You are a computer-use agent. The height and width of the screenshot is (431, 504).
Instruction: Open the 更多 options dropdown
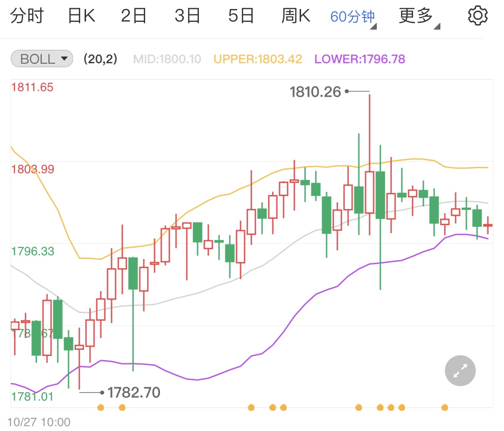pos(417,17)
